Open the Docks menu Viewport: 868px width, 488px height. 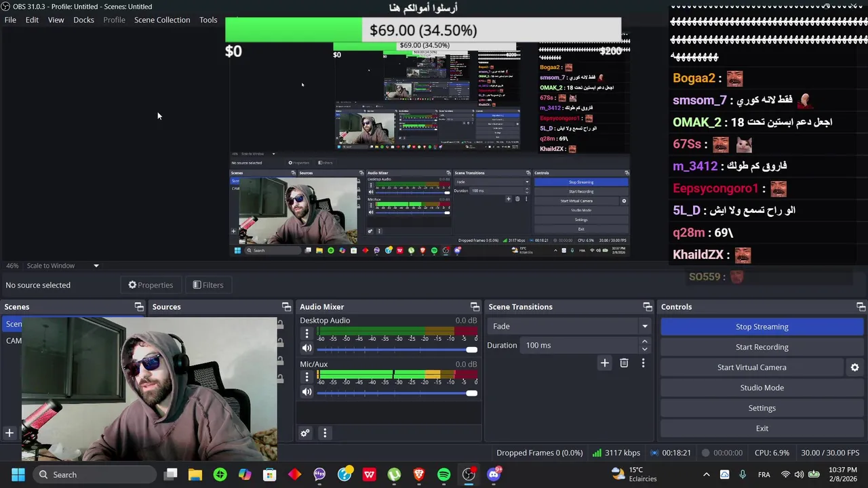[x=83, y=20]
